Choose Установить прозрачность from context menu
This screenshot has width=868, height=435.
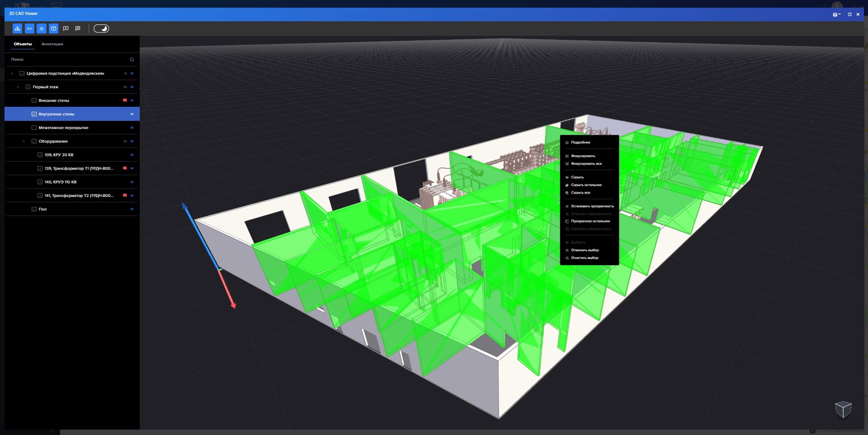click(592, 206)
